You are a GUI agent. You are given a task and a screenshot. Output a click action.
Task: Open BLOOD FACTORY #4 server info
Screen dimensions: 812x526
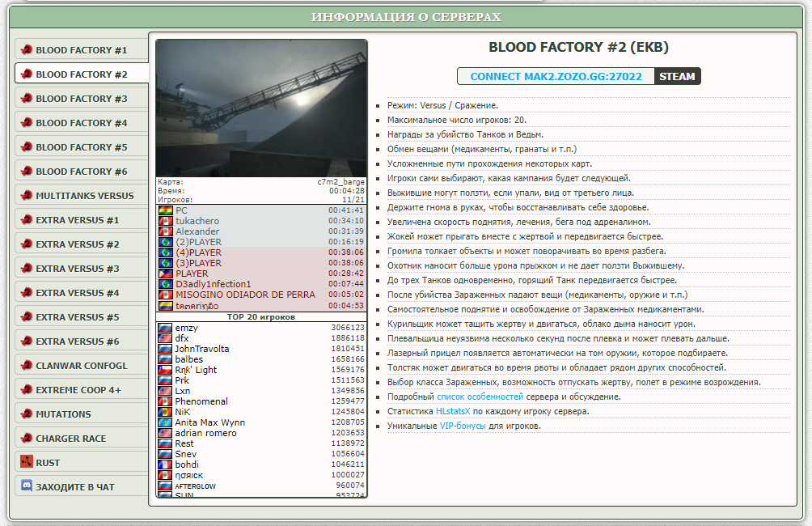(x=82, y=123)
